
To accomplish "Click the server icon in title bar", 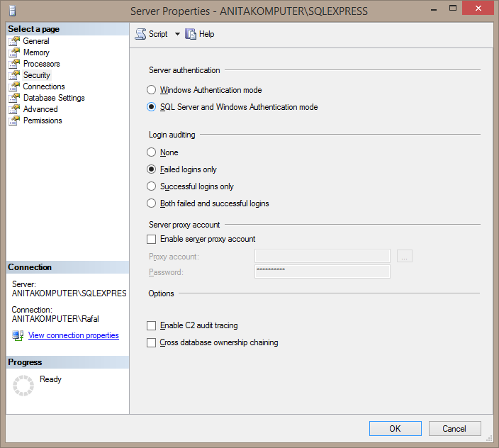I will (13, 11).
